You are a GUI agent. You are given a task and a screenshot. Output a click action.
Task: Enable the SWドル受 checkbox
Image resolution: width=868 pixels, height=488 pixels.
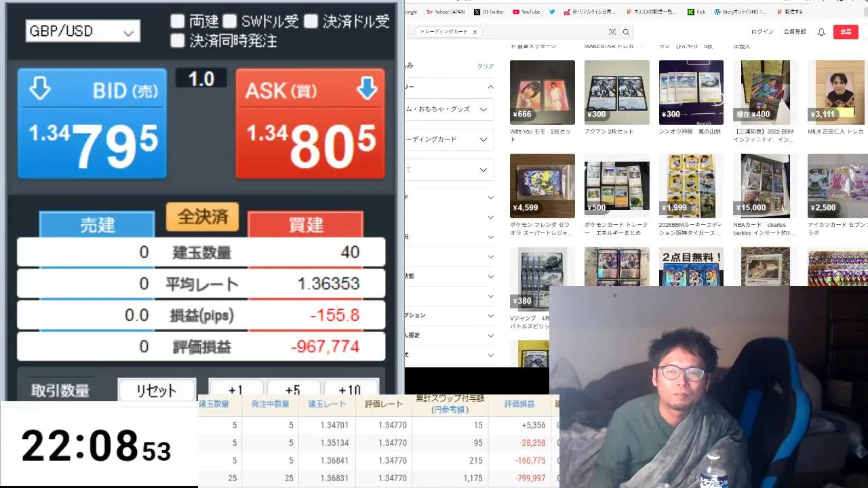(230, 21)
